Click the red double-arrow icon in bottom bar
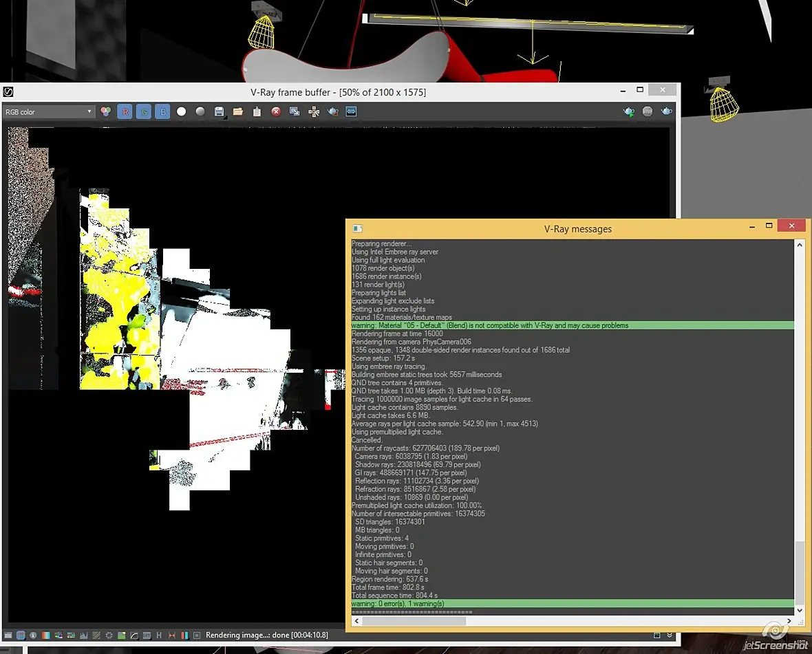This screenshot has height=654, width=812. point(172,635)
